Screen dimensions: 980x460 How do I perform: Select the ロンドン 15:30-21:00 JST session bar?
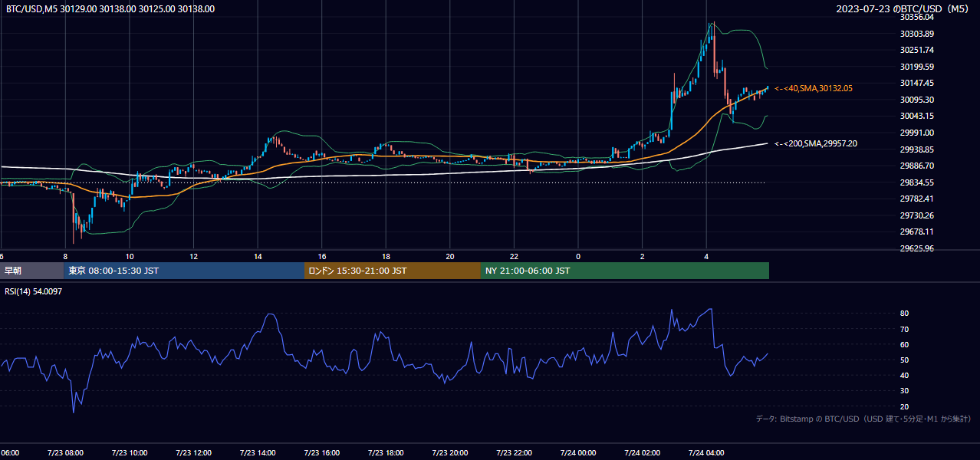pyautogui.click(x=393, y=271)
